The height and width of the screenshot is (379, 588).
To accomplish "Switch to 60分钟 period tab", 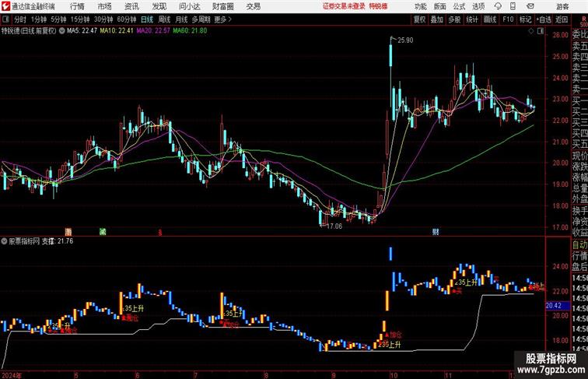I will click(x=127, y=19).
